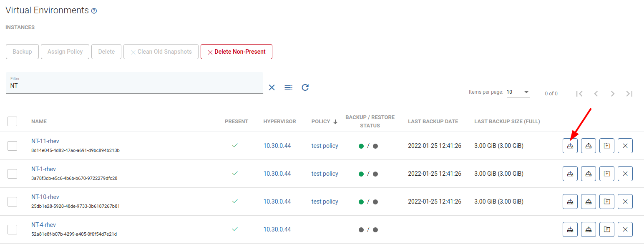The height and width of the screenshot is (244, 644).
Task: Open hypervisor 10.30.0.44 link for NT-4-rhev
Action: [277, 229]
